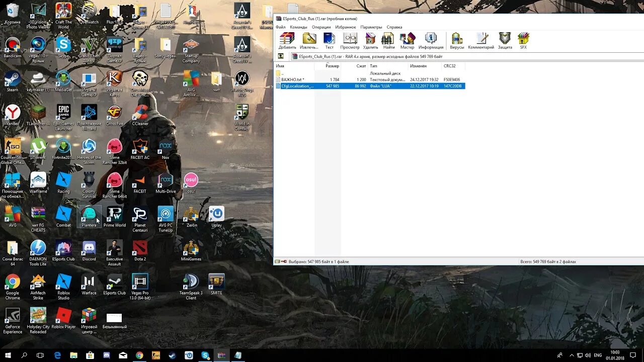Click the CCleaner desktop icon
The image size is (644, 362).
[x=140, y=115]
